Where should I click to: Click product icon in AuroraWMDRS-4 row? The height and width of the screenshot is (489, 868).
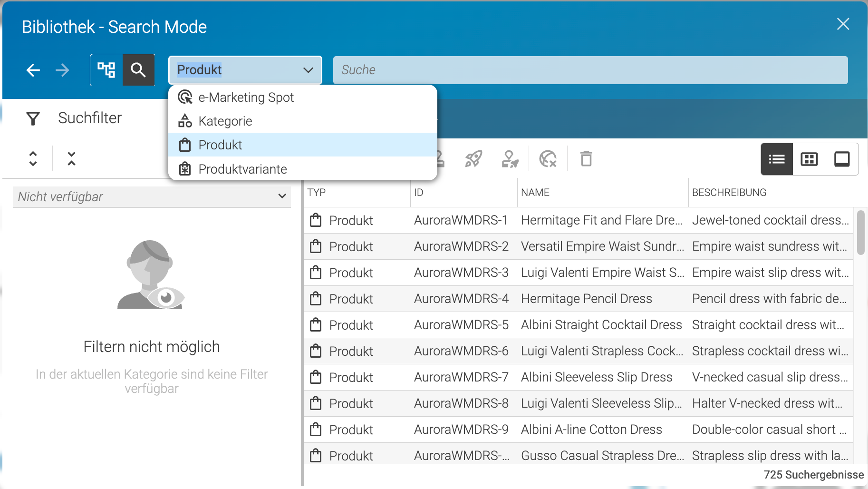316,298
